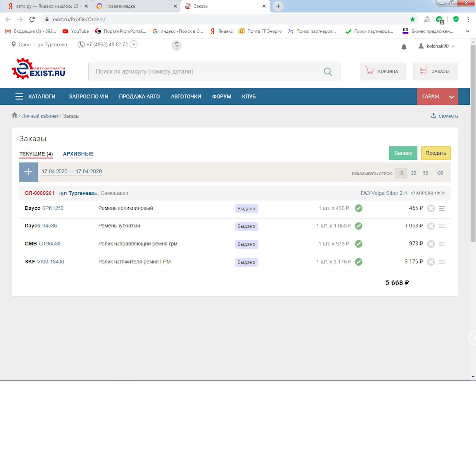476x449 pixels.
Task: Show 50 rows per page
Action: point(425,173)
